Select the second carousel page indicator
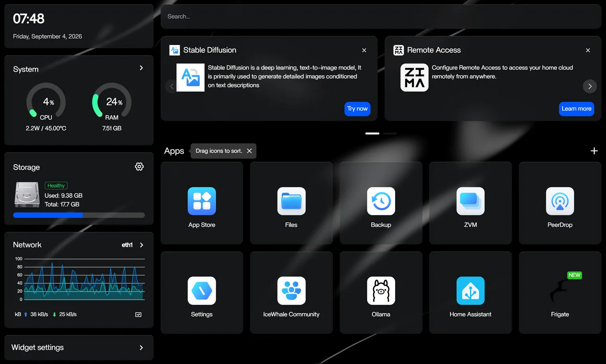606x364 pixels. [390, 133]
